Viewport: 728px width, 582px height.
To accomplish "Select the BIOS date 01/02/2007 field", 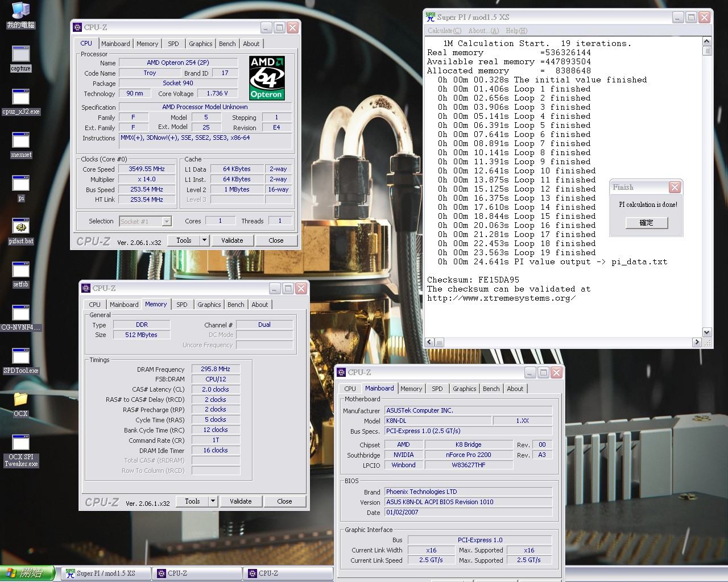I will (x=468, y=512).
